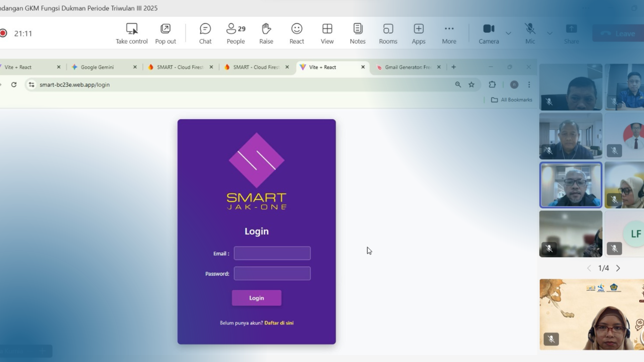The width and height of the screenshot is (644, 362).
Task: Toggle the Camera on or off
Action: (x=489, y=33)
